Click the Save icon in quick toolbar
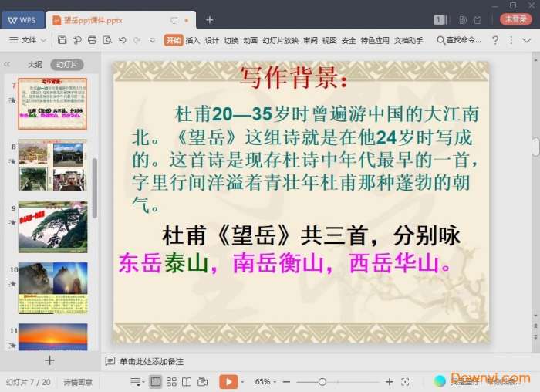The width and height of the screenshot is (540, 392). pyautogui.click(x=62, y=40)
